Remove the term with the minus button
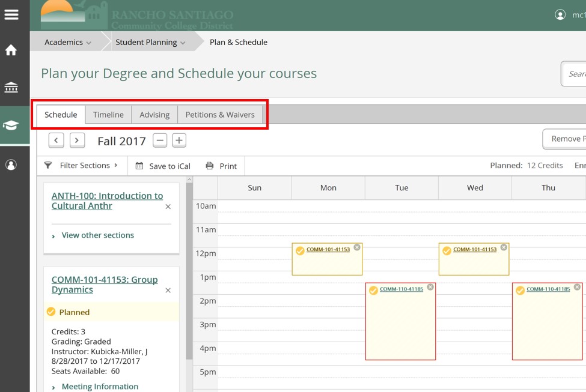586x392 pixels. click(160, 140)
